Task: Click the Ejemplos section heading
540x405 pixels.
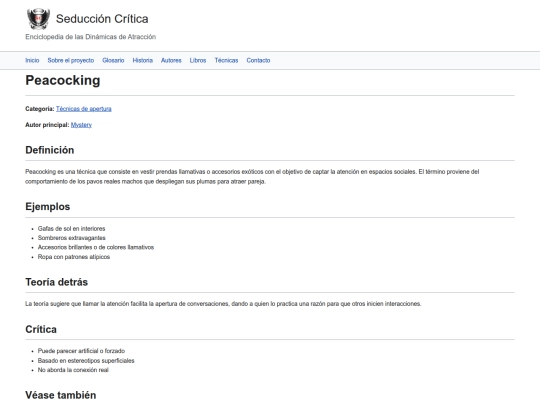Action: 48,207
